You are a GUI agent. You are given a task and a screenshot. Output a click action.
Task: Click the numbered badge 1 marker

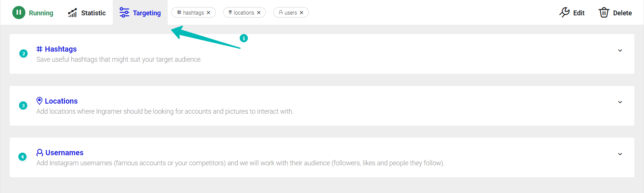244,38
